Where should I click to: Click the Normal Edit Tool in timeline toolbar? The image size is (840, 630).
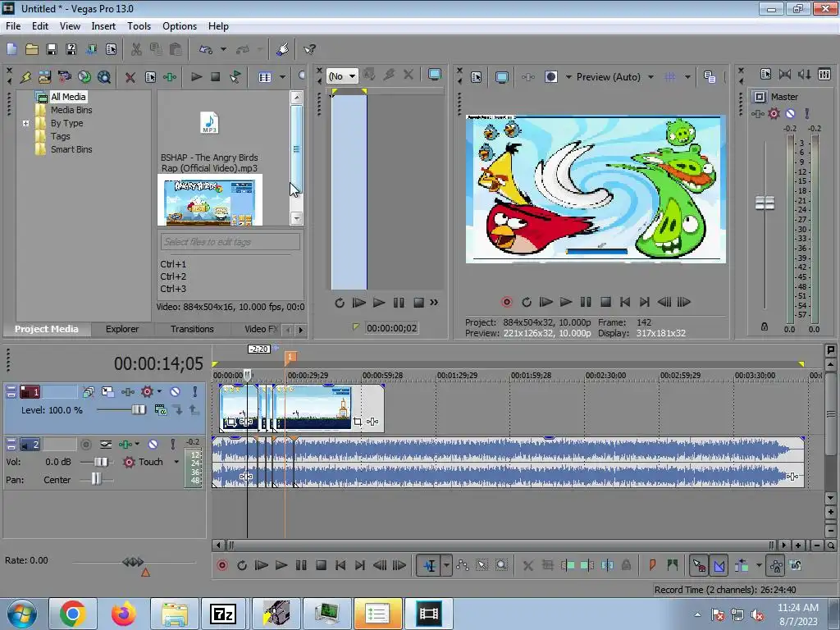click(430, 565)
